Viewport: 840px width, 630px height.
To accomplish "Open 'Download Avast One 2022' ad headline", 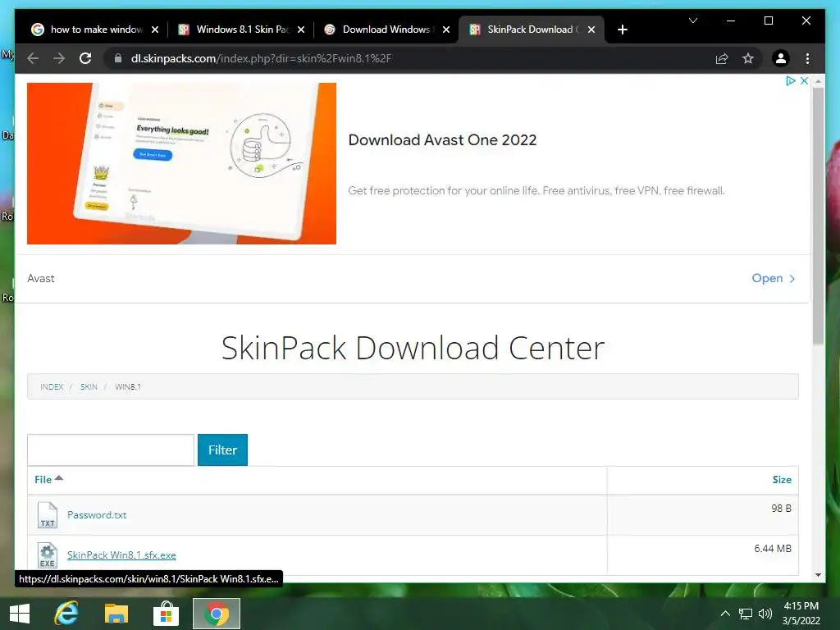I will coord(442,139).
